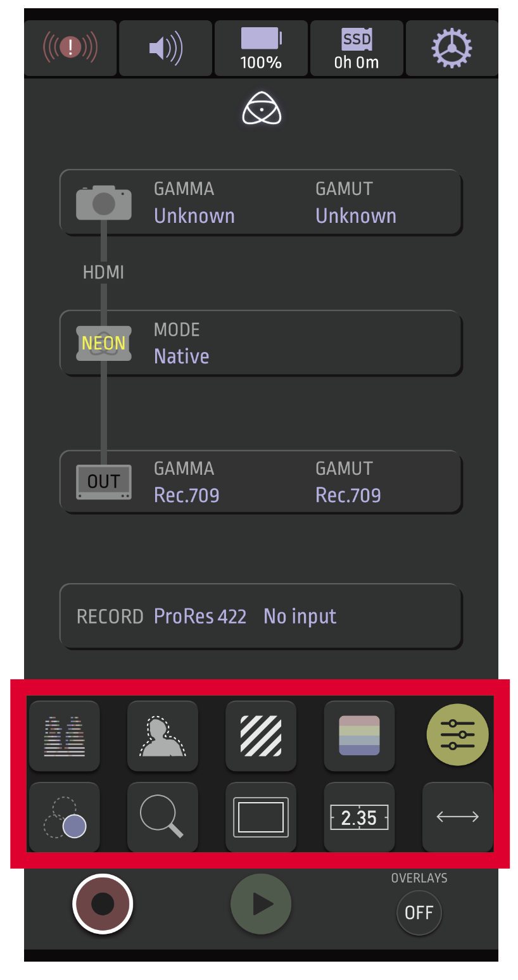Toggle the OVERLAYS OFF button
518x980 pixels.
(x=419, y=912)
